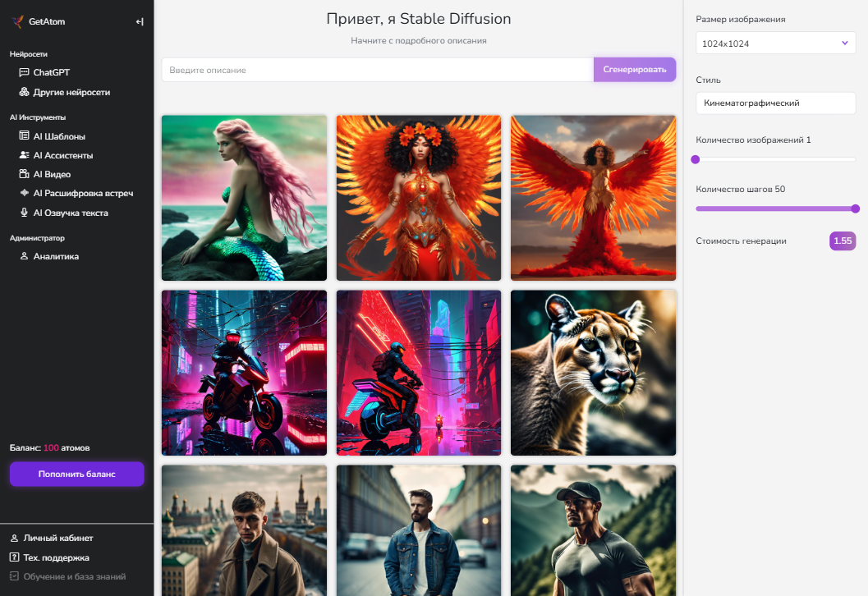The height and width of the screenshot is (596, 868).
Task: Collapse the sidebar with the arrow icon
Action: [x=140, y=21]
